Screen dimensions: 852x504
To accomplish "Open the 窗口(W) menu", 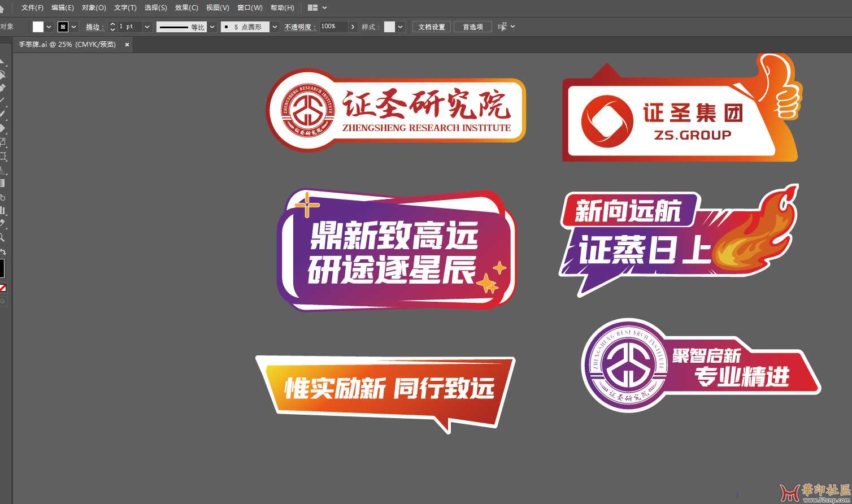I will [250, 7].
